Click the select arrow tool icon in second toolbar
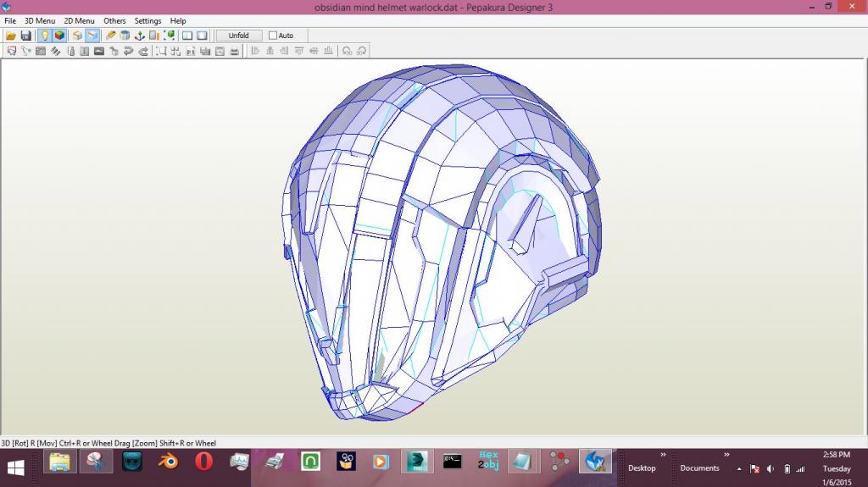This screenshot has height=487, width=868. [11, 51]
